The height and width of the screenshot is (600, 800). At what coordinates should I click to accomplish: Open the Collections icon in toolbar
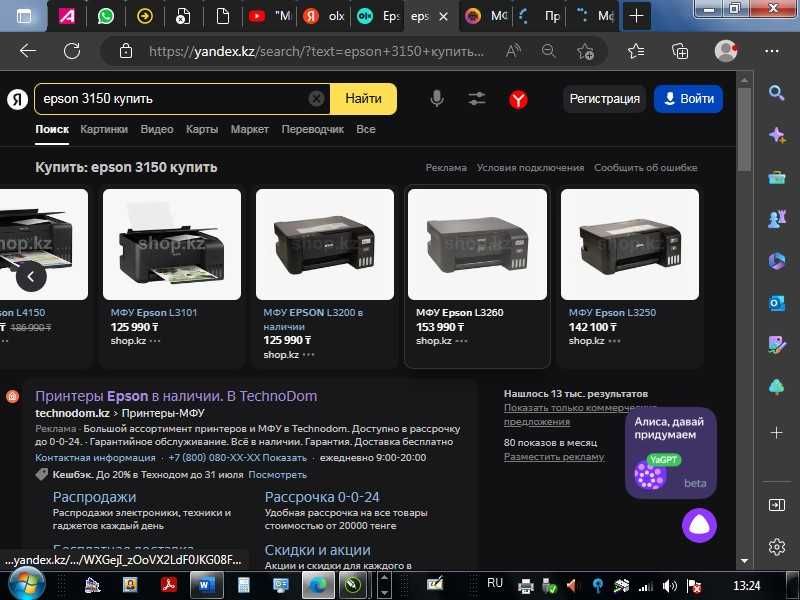pos(680,51)
